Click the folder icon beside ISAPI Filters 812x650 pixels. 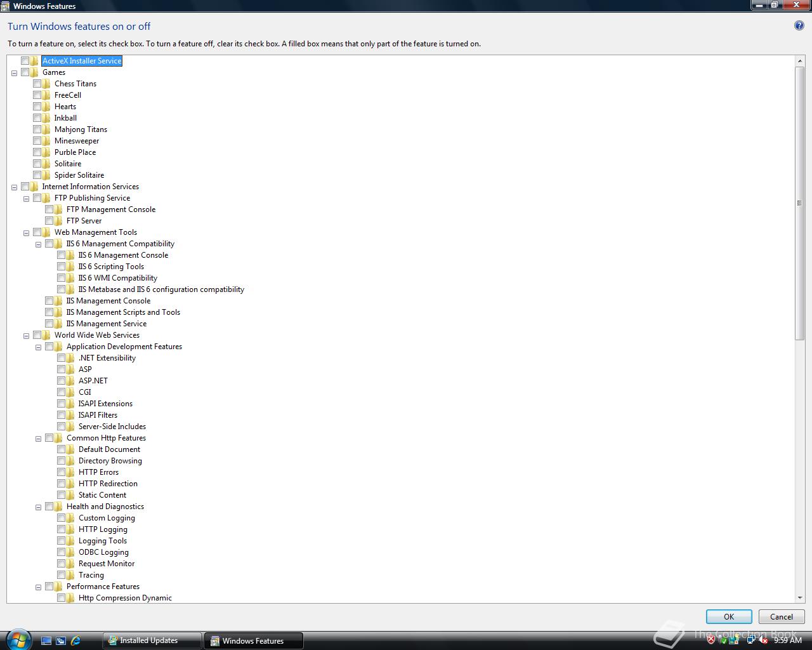(70, 415)
